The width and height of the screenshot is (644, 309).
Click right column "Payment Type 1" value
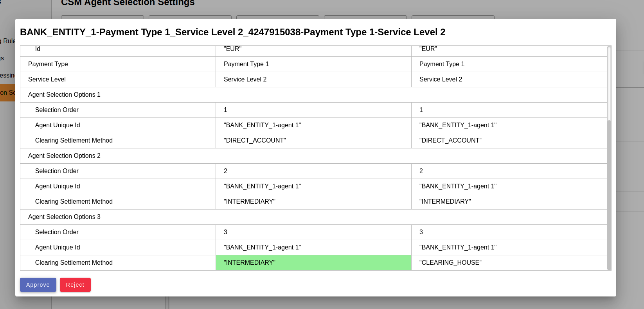coord(442,64)
